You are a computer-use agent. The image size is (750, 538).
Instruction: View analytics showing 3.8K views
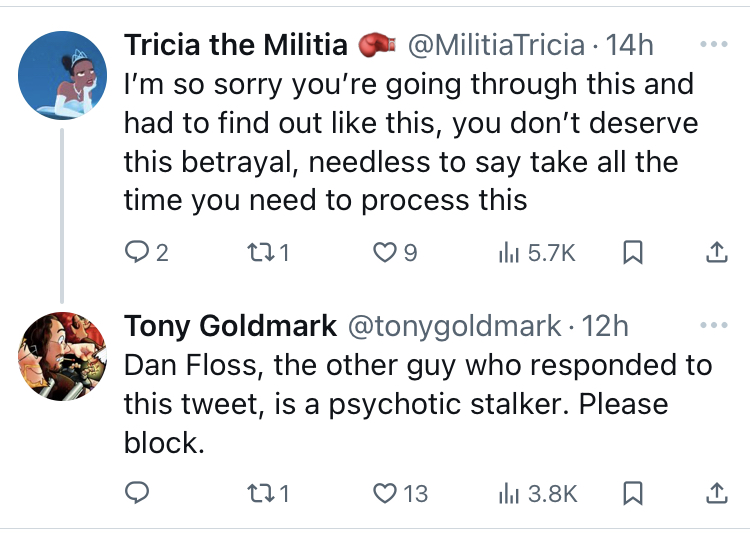[538, 493]
